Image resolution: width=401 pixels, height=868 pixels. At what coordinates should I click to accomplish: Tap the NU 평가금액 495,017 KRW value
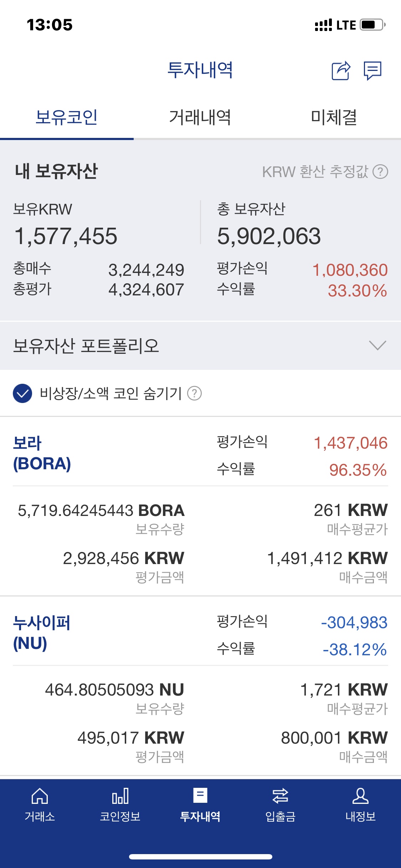pos(131,738)
